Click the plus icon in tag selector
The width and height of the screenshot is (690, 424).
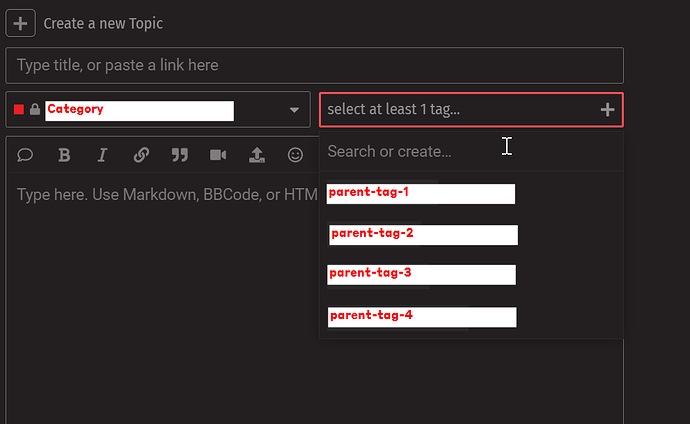(607, 110)
